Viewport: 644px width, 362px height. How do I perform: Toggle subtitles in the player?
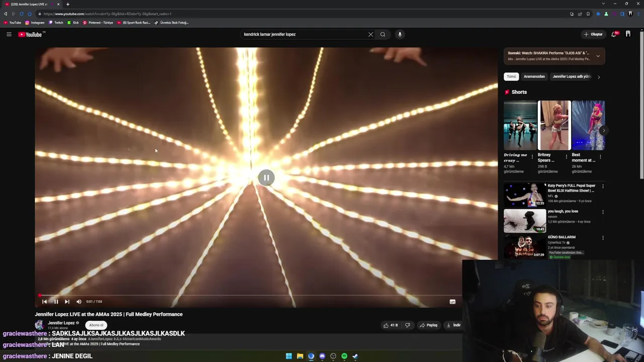point(452,302)
